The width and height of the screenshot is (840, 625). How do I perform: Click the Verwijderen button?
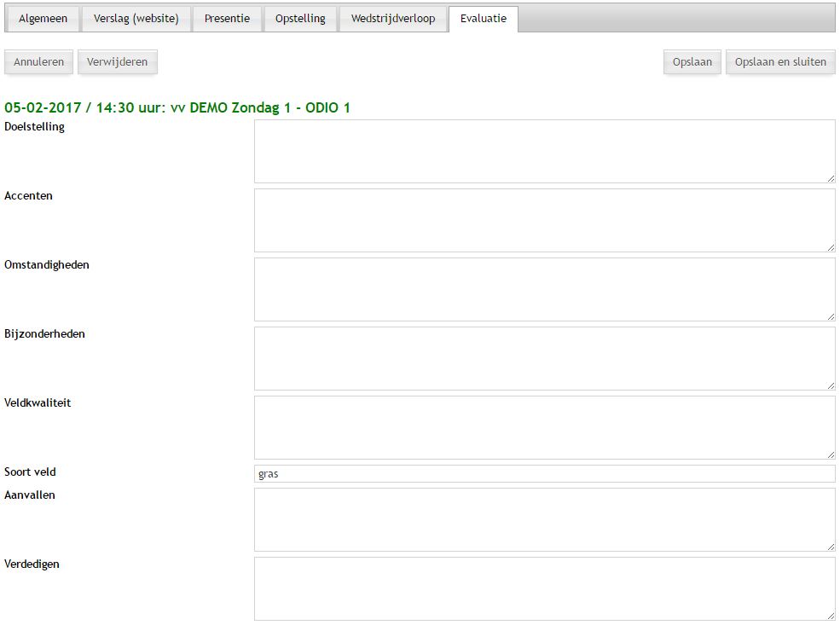pyautogui.click(x=117, y=62)
